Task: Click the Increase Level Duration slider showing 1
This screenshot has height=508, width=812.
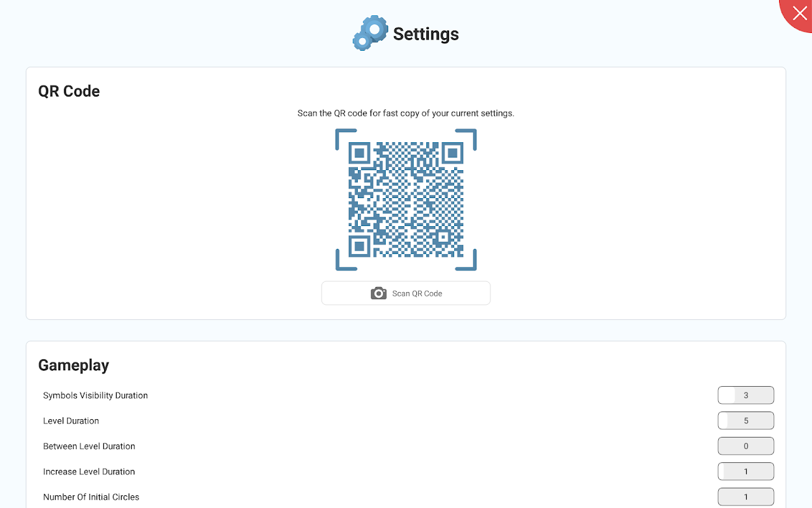Action: coord(746,471)
